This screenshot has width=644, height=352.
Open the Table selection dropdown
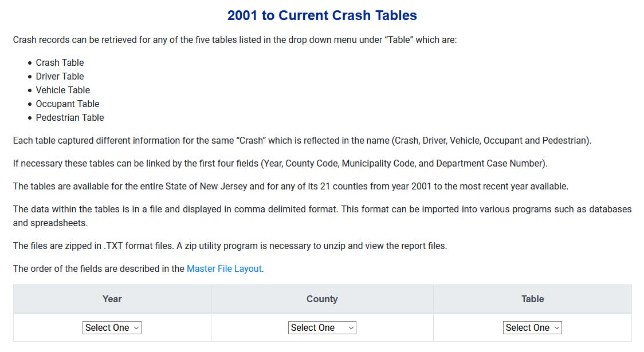(532, 328)
